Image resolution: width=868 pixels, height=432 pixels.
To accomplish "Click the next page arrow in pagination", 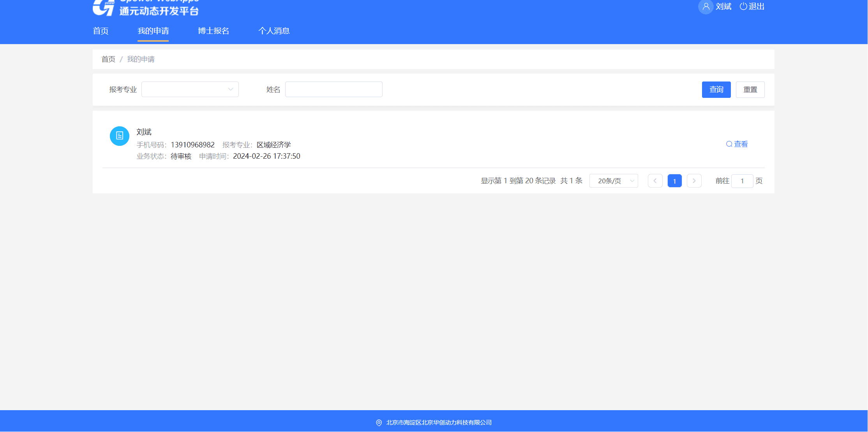I will (x=694, y=181).
